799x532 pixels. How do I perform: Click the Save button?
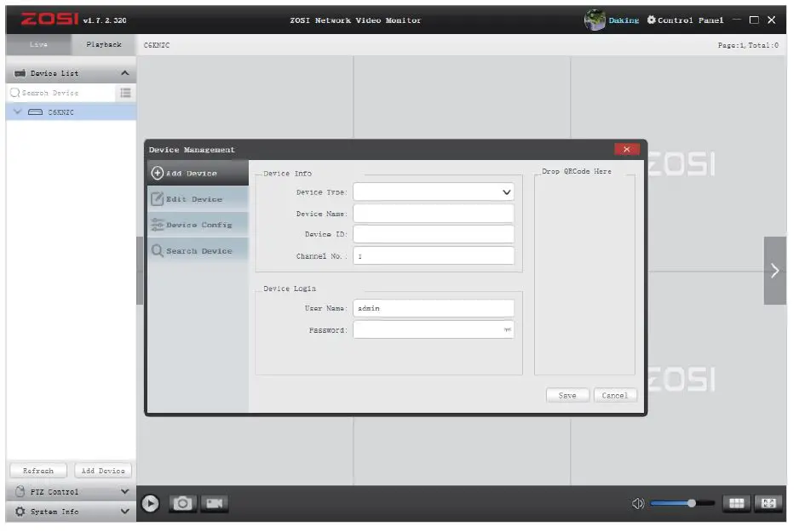(x=567, y=396)
